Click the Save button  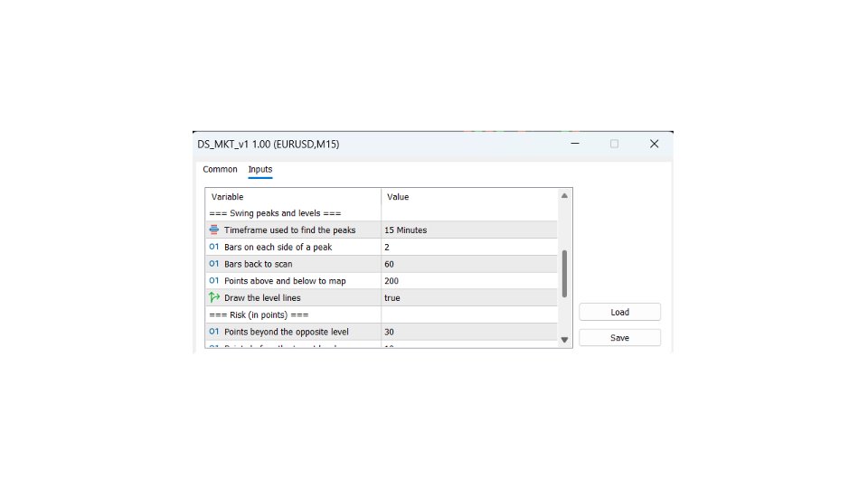tap(619, 337)
